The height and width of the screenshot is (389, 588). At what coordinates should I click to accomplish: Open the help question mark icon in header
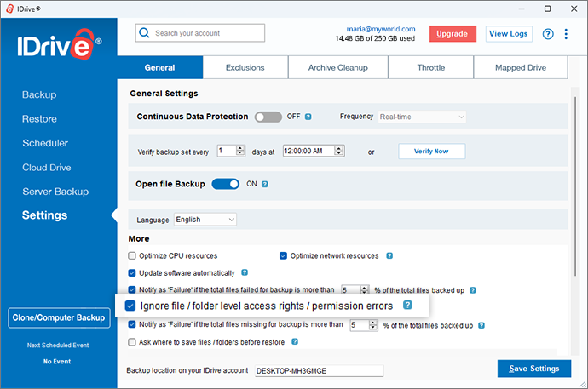coord(548,34)
